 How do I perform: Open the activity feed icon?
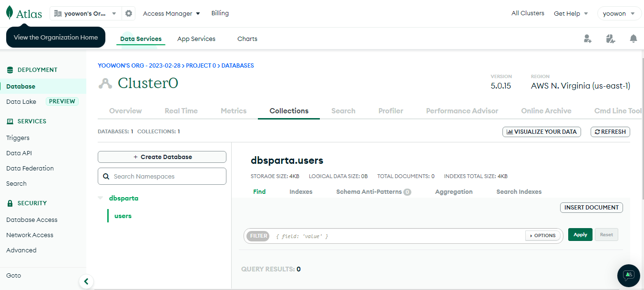point(611,39)
